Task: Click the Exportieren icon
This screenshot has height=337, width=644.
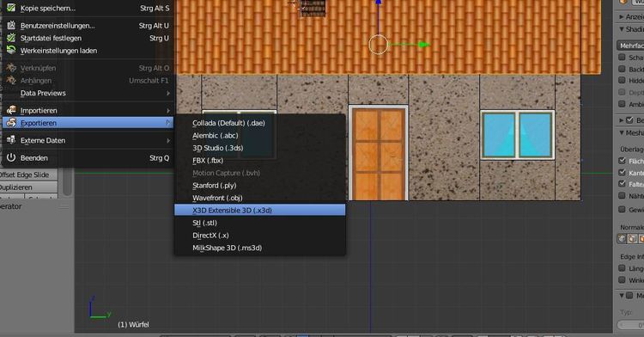Action: pyautogui.click(x=11, y=122)
